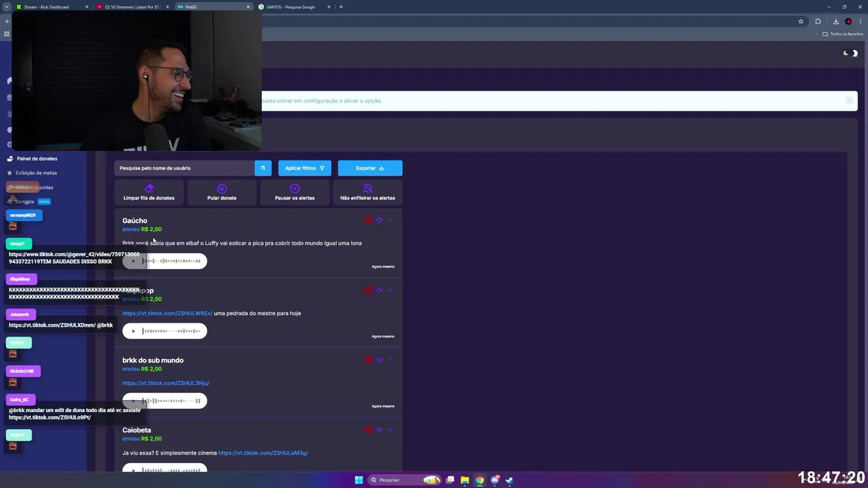Screen dimensions: 868x488
Task: Open Songpix NOVO sidebar item
Action: tap(28, 201)
